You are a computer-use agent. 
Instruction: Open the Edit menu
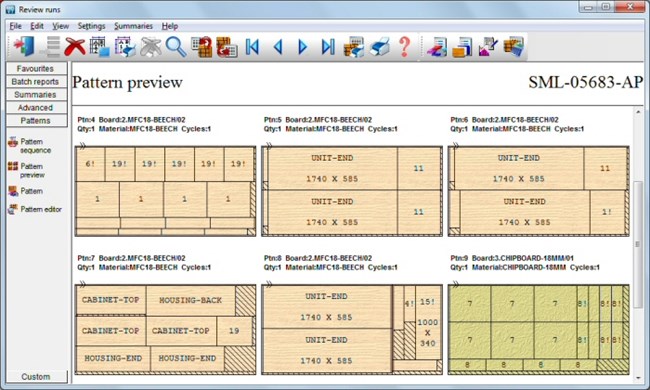pos(37,26)
